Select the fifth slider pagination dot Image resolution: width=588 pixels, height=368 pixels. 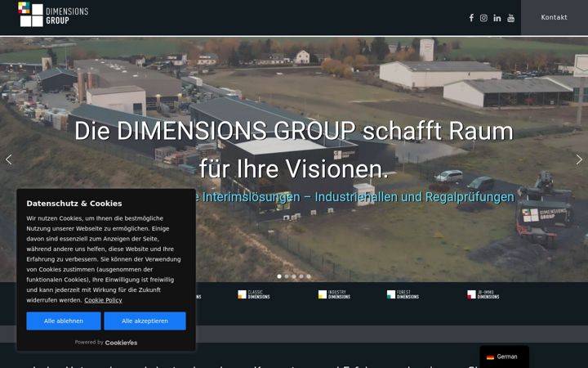(309, 276)
